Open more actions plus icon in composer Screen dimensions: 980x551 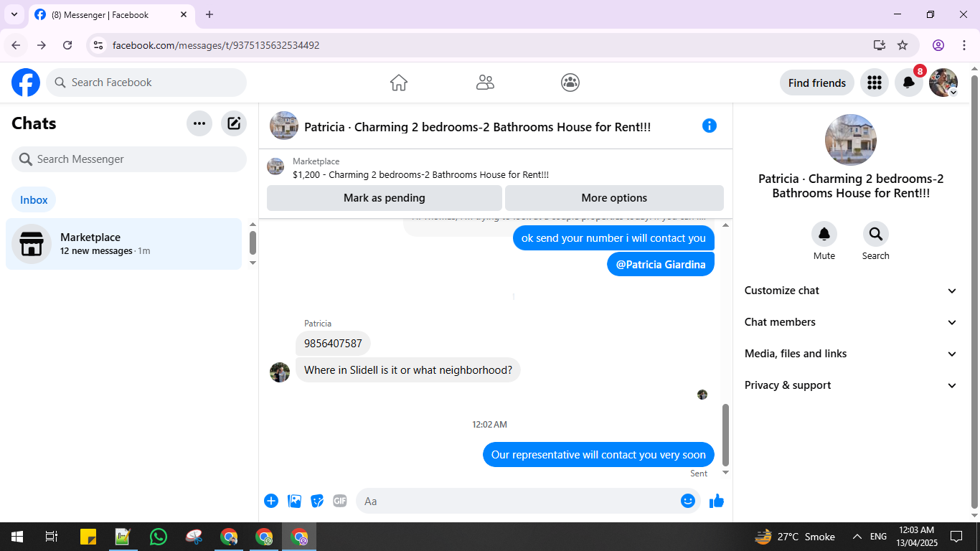click(x=271, y=501)
